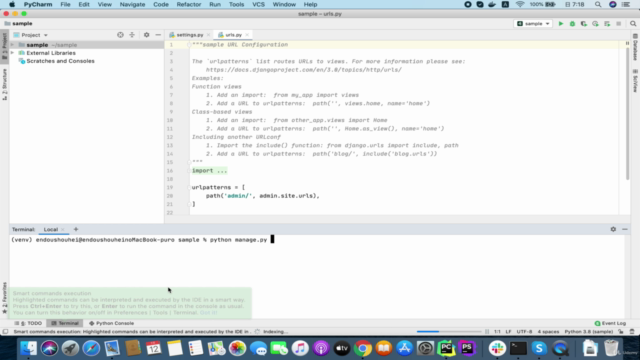
Task: Open the Navigate menu
Action: click(132, 4)
